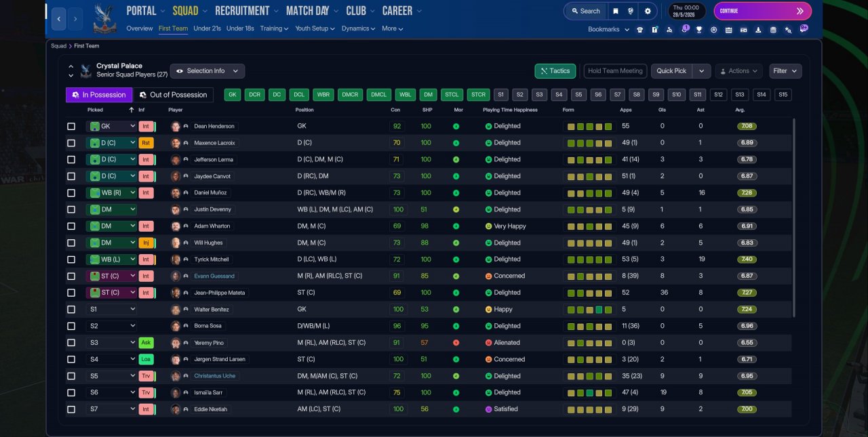Screen dimensions: 868x437
Task: Click the Continue button
Action: pos(762,11)
